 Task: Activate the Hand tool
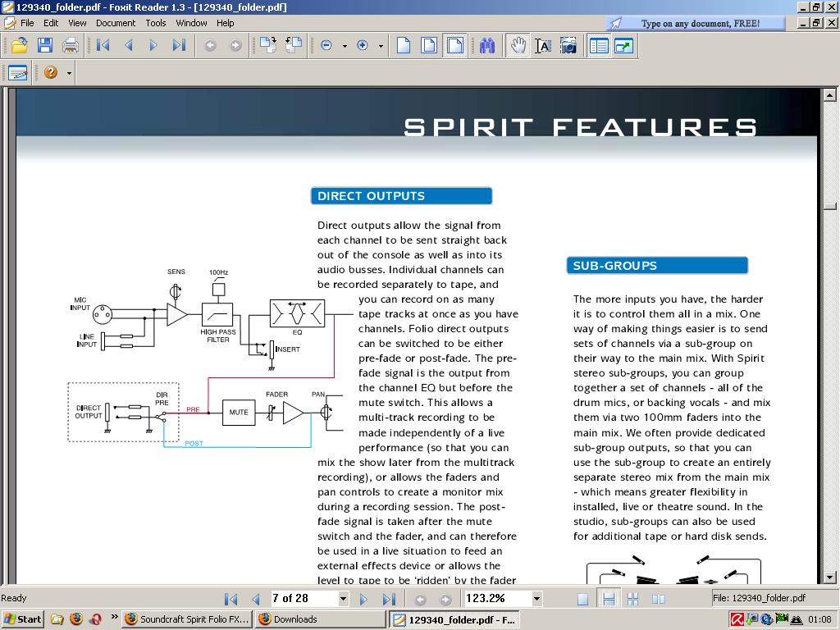[518, 46]
